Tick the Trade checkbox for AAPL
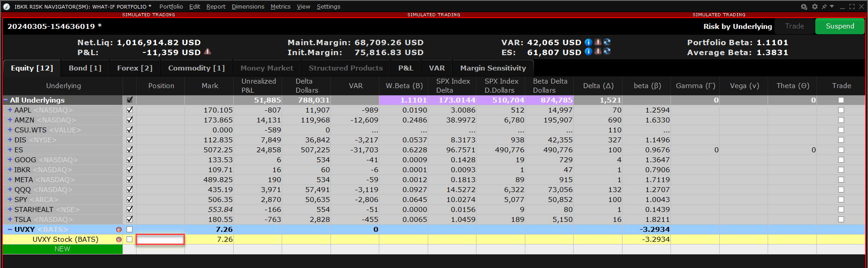The height and width of the screenshot is (268, 868). pyautogui.click(x=841, y=110)
